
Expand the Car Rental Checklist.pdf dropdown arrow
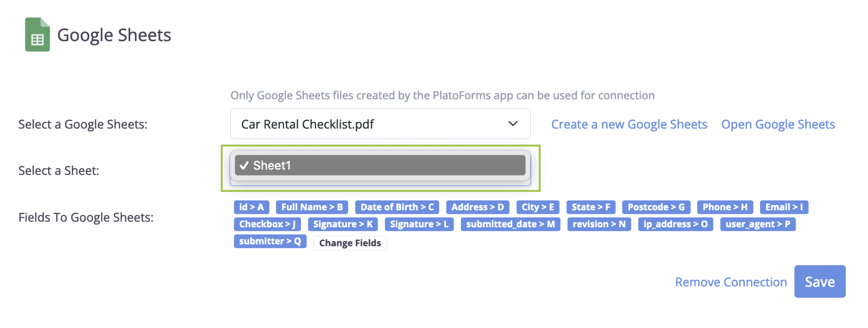click(513, 124)
